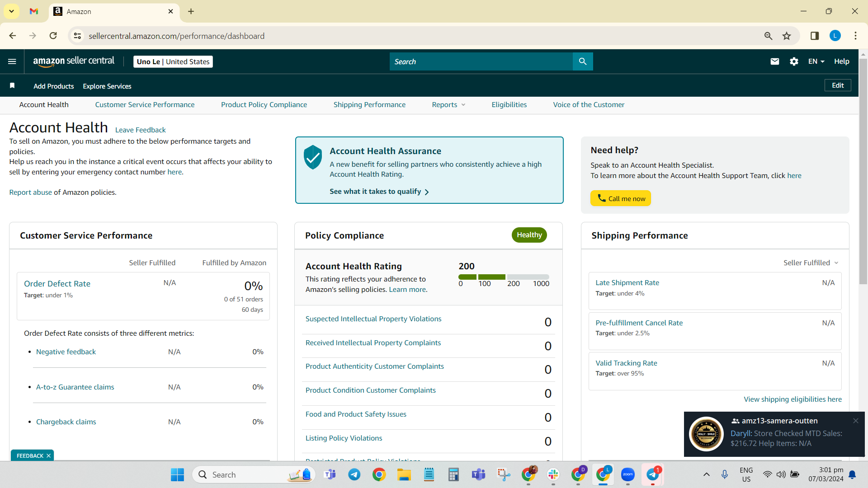Go back in the browser

point(13,36)
